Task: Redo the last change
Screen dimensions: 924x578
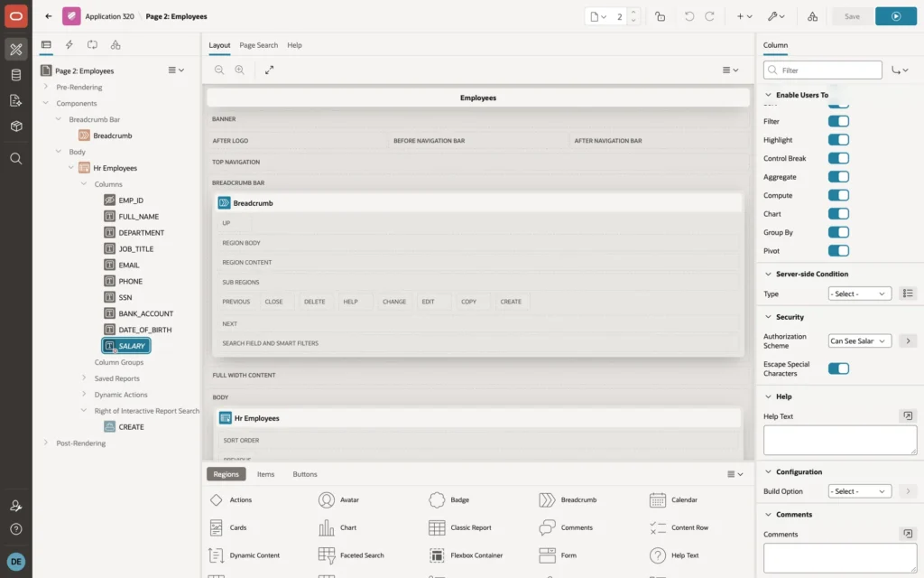Action: pyautogui.click(x=709, y=16)
